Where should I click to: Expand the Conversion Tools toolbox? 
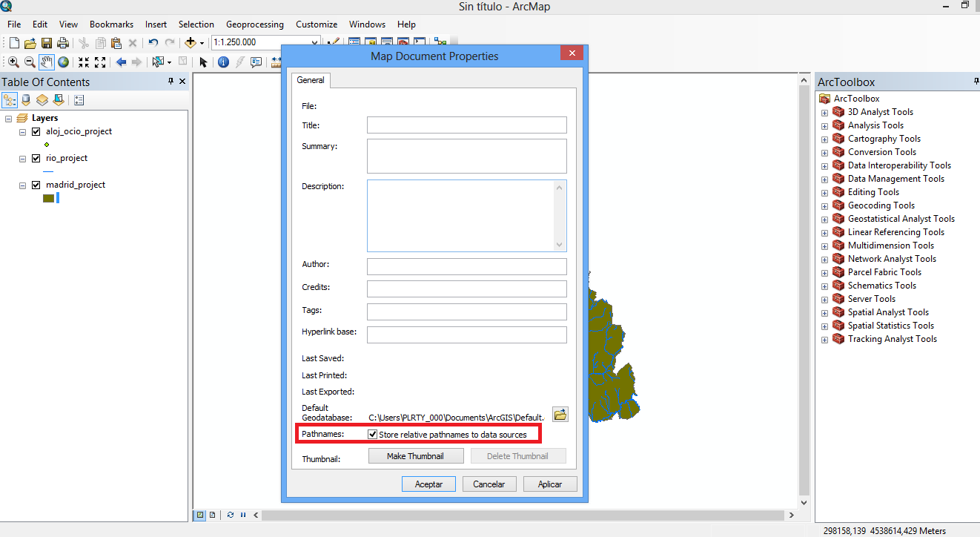[x=824, y=153]
